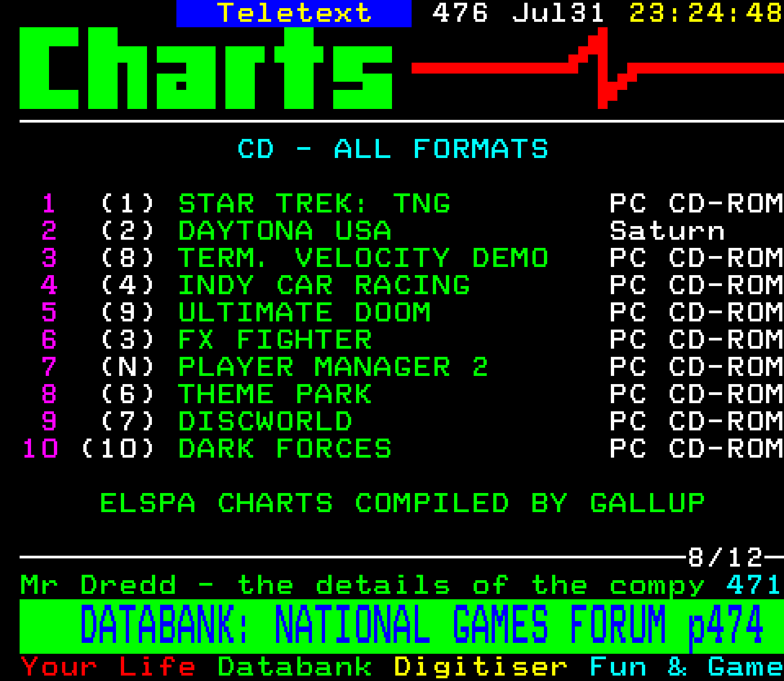Click the 'Teletext' header label
This screenshot has height=681, width=784.
click(x=294, y=13)
